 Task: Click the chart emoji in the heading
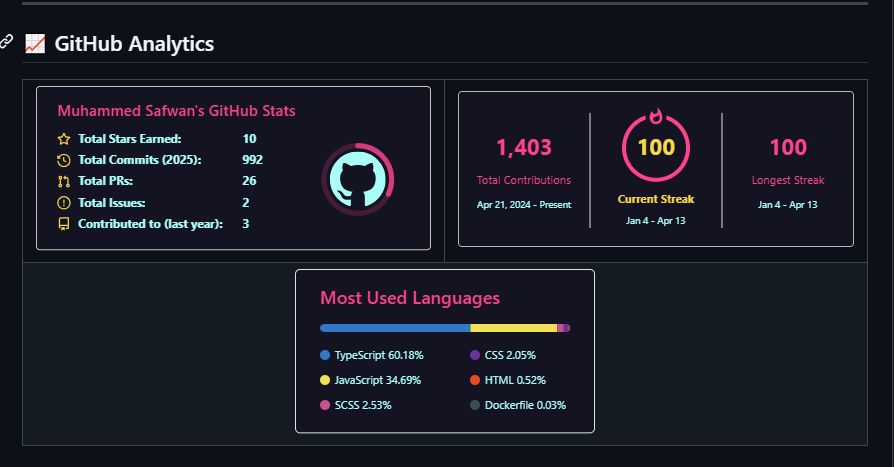(35, 44)
